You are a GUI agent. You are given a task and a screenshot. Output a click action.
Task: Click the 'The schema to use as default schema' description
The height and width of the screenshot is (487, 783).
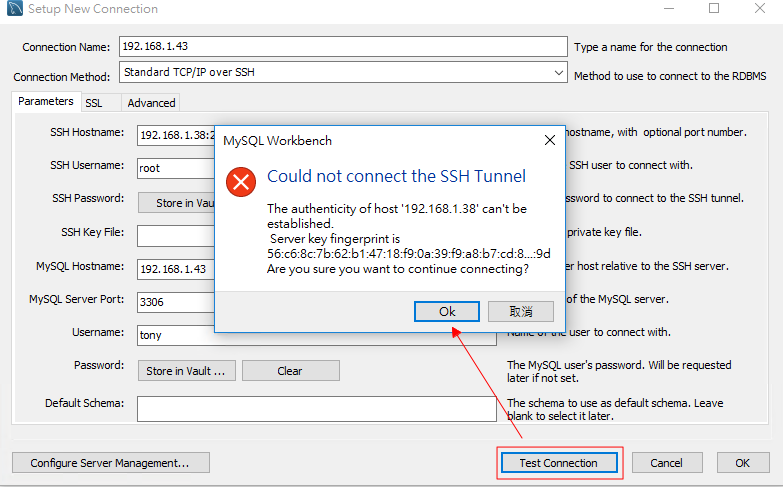(x=615, y=410)
